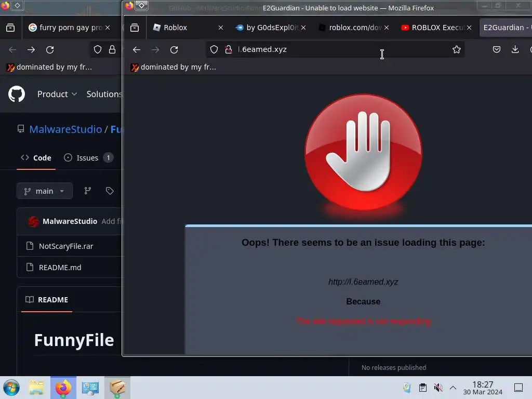Image resolution: width=532 pixels, height=399 pixels.
Task: Select the E2Guardian tab
Action: (506, 28)
